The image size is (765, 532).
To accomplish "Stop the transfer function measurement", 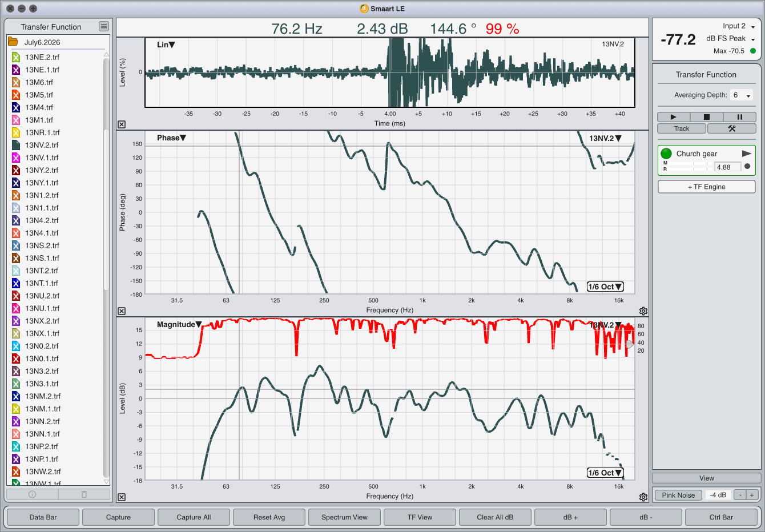I will [706, 117].
